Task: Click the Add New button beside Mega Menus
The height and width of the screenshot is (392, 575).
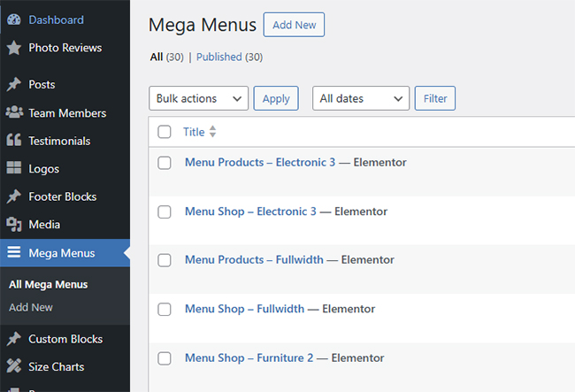Action: tap(294, 25)
